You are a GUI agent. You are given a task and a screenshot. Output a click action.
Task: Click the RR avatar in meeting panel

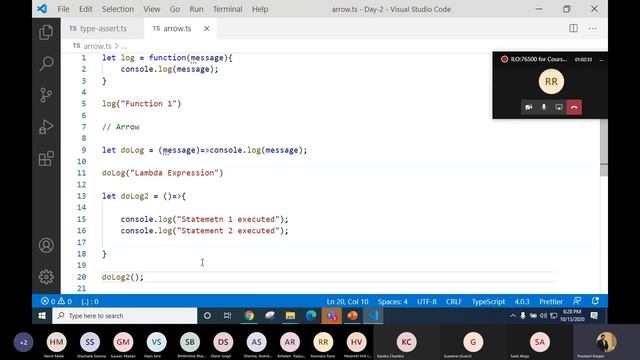551,82
